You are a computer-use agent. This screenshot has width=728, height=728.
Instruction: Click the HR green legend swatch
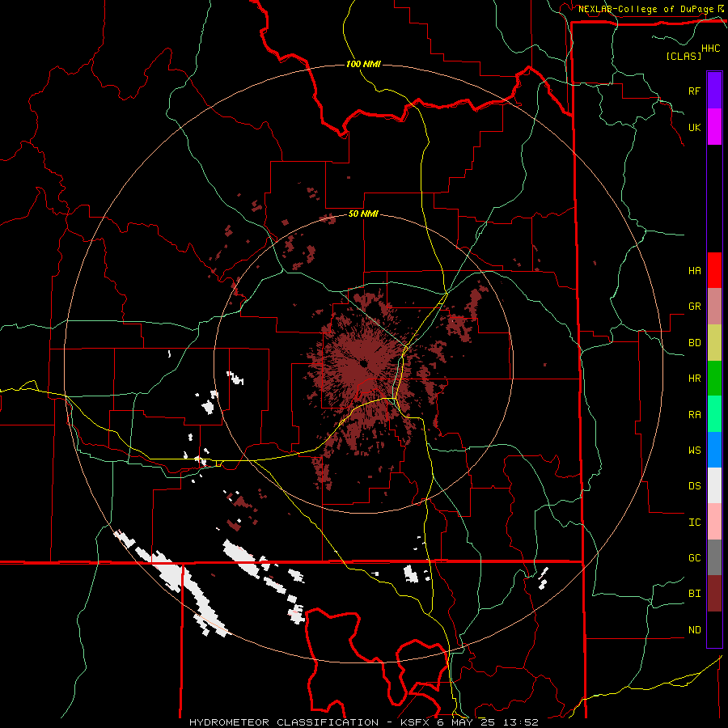pyautogui.click(x=714, y=379)
